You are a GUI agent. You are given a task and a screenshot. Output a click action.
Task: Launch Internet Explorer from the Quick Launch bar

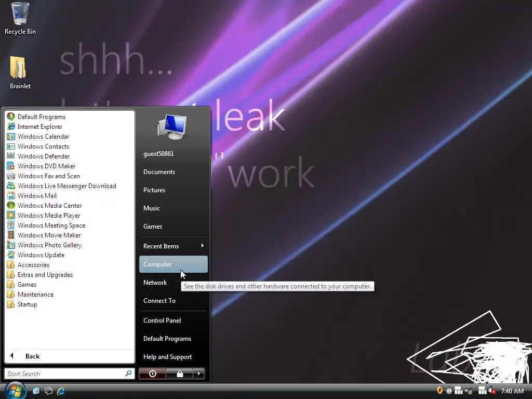click(x=61, y=391)
